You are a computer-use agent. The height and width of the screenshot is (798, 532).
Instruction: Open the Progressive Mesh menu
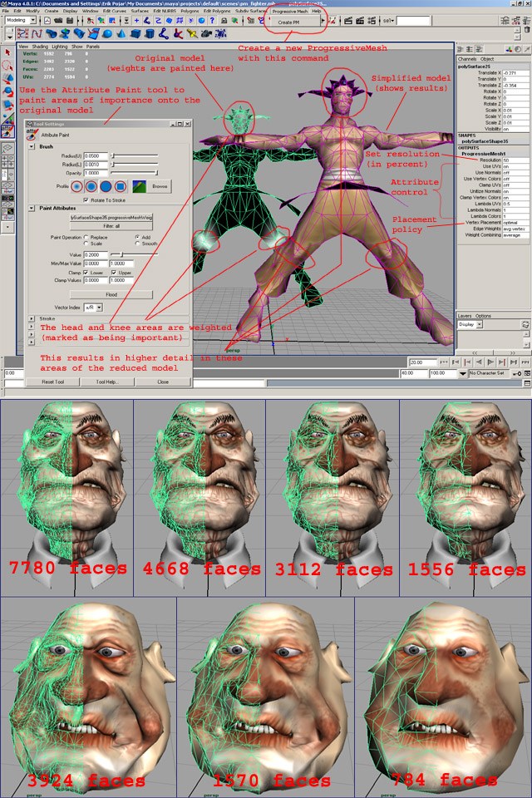click(289, 11)
